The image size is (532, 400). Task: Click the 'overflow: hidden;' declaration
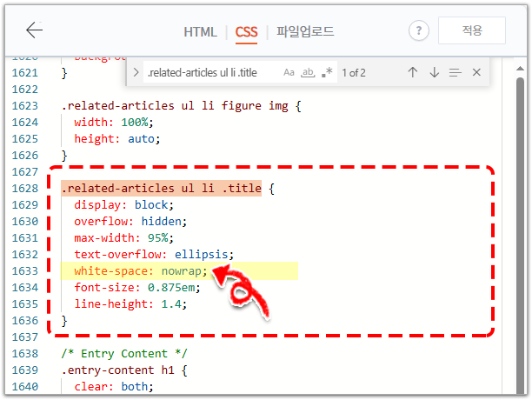(x=130, y=222)
